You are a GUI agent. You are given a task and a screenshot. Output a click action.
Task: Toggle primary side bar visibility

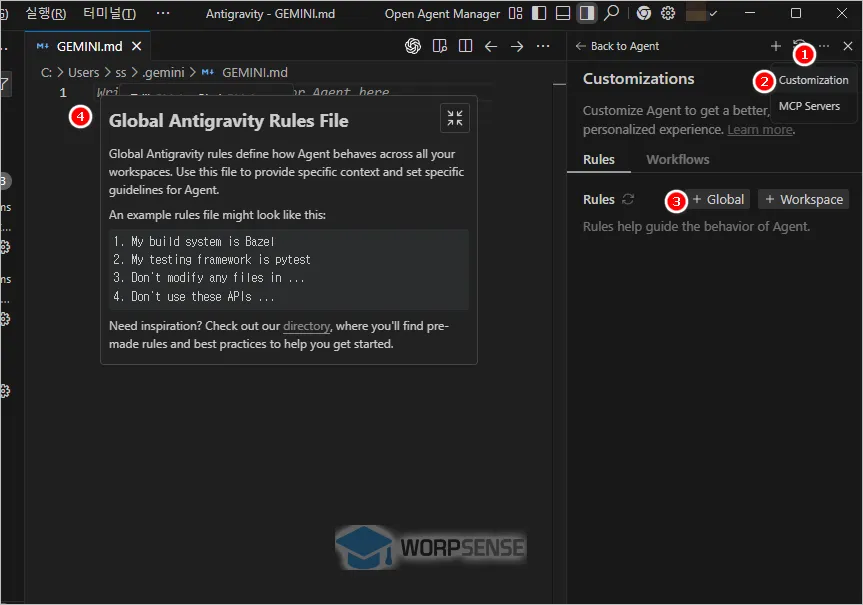point(539,13)
